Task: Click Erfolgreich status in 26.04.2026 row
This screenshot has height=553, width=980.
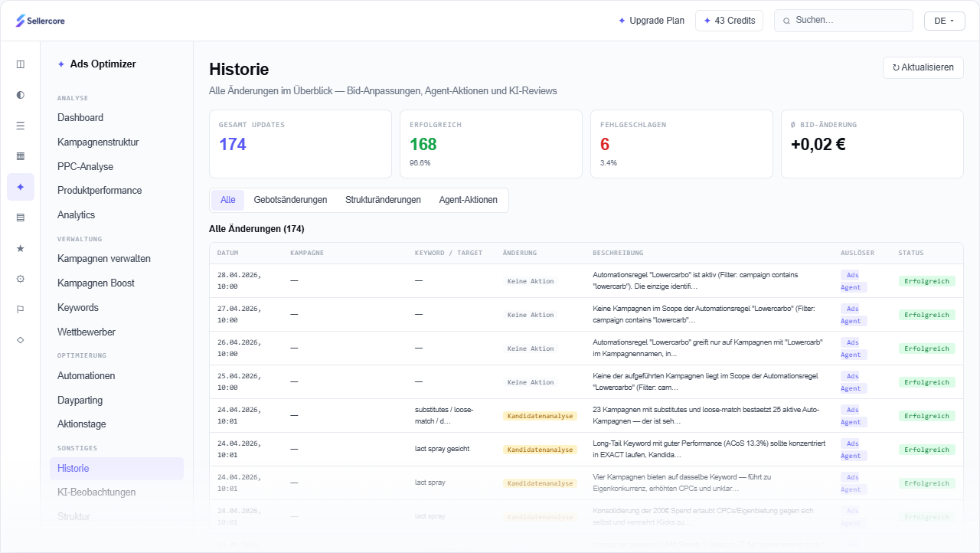Action: pos(927,348)
